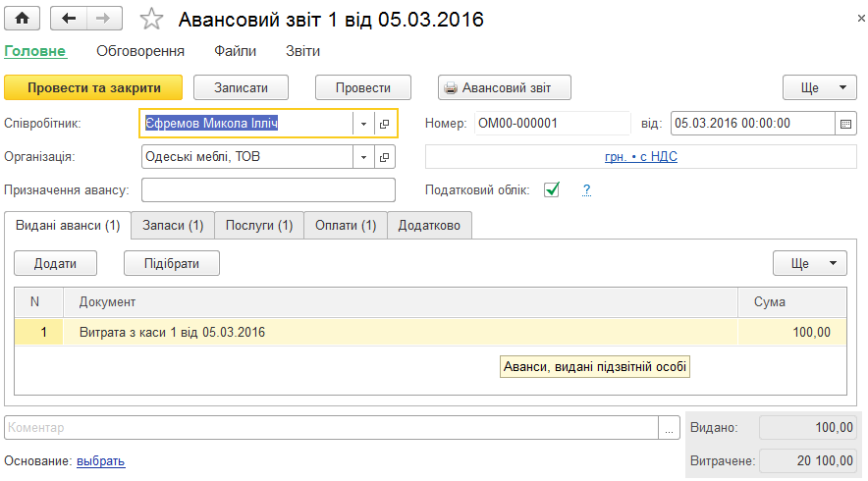Screen dimensions: 868x481
Task: Post document with Провести button
Action: (363, 87)
